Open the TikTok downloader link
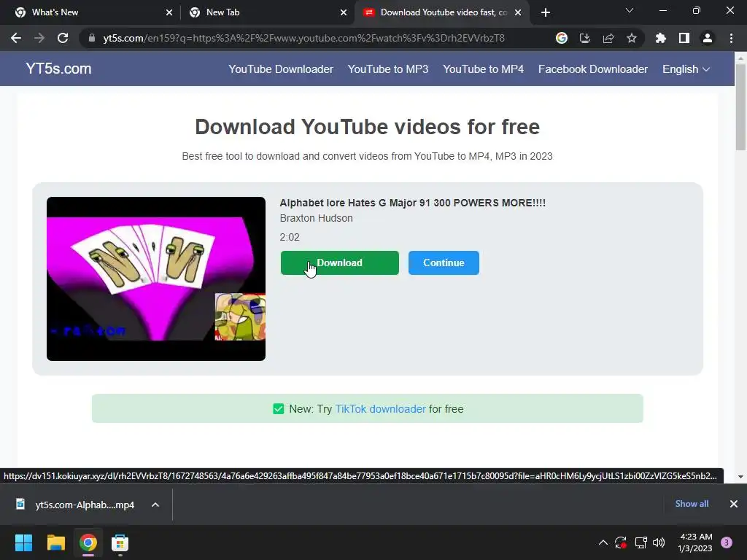The image size is (747, 560). tap(380, 409)
